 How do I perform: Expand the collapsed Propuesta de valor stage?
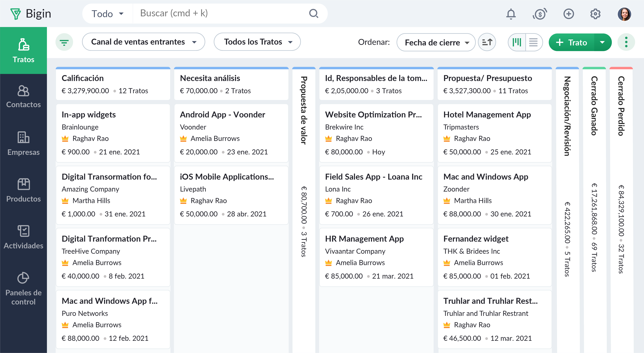304,210
